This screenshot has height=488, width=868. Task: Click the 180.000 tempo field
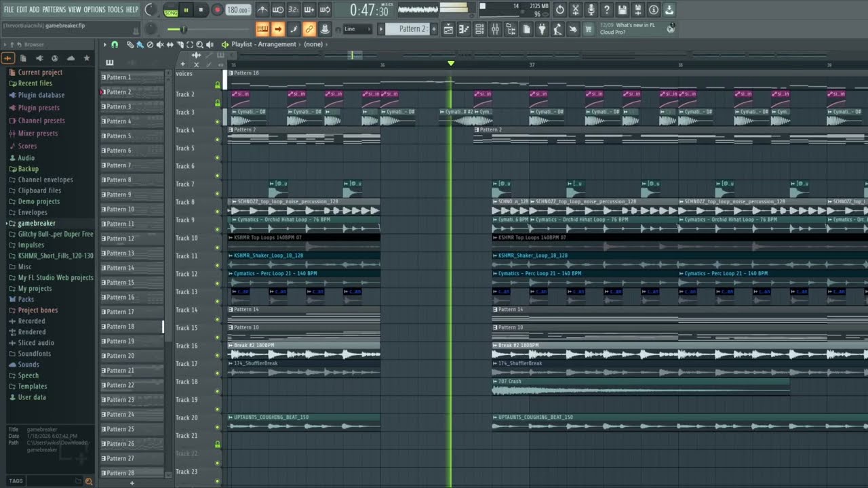[237, 10]
